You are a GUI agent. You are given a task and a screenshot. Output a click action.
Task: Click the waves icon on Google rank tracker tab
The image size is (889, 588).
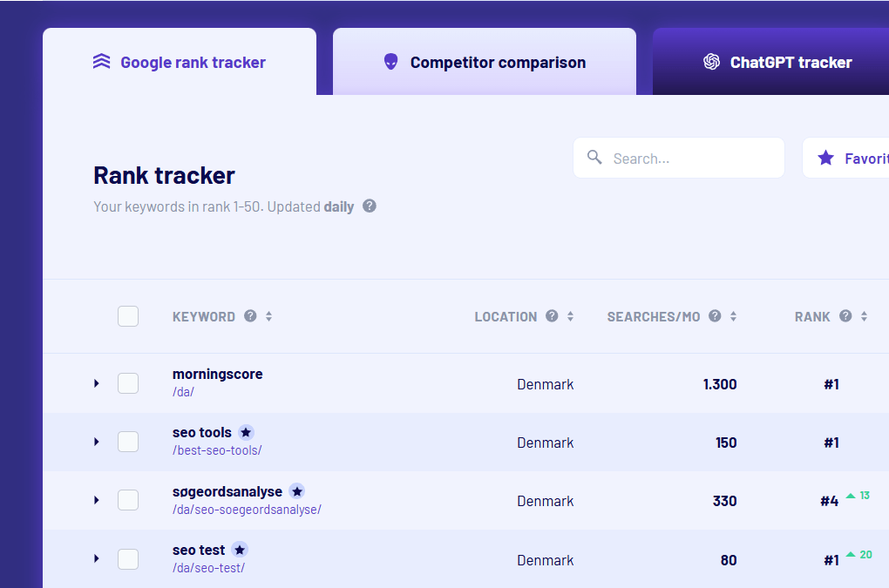(x=102, y=62)
